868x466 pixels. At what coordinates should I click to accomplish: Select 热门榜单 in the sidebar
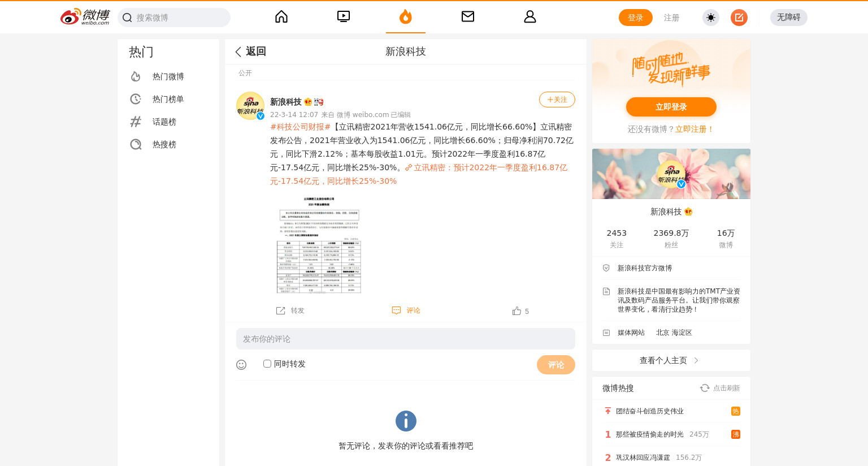point(168,99)
